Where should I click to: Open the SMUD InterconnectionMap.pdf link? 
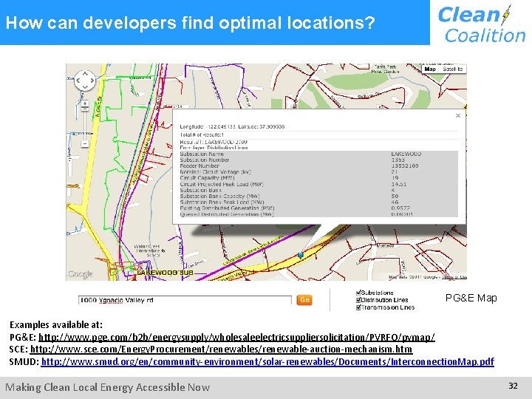[x=267, y=361]
